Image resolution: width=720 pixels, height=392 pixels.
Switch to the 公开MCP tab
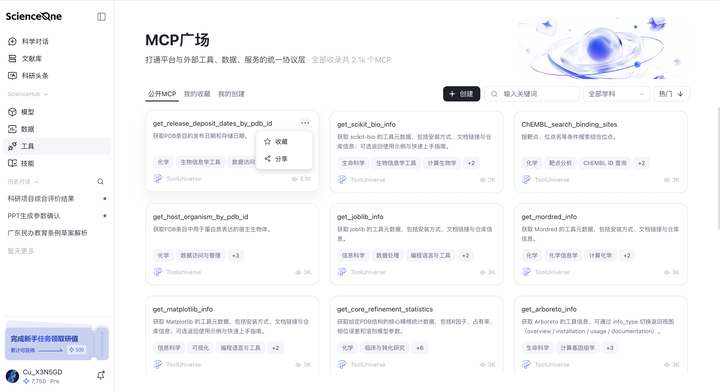[162, 94]
